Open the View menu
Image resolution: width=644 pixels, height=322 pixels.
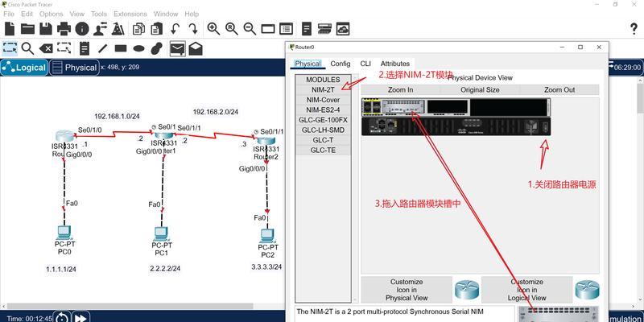[x=76, y=14]
